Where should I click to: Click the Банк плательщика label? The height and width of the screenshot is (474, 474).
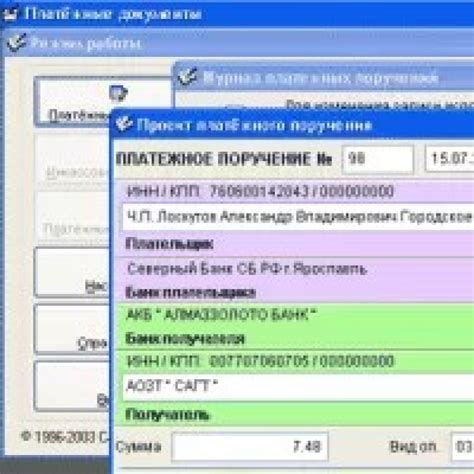pyautogui.click(x=190, y=293)
